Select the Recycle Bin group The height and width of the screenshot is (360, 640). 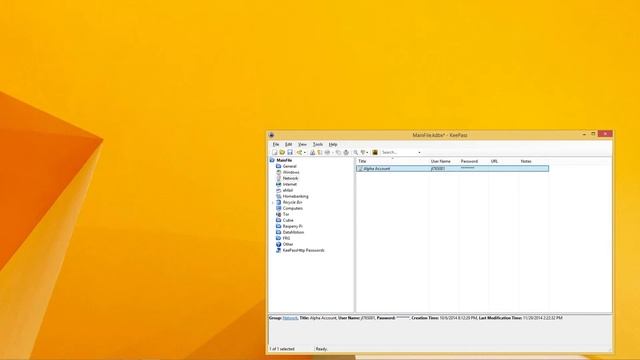pyautogui.click(x=293, y=202)
